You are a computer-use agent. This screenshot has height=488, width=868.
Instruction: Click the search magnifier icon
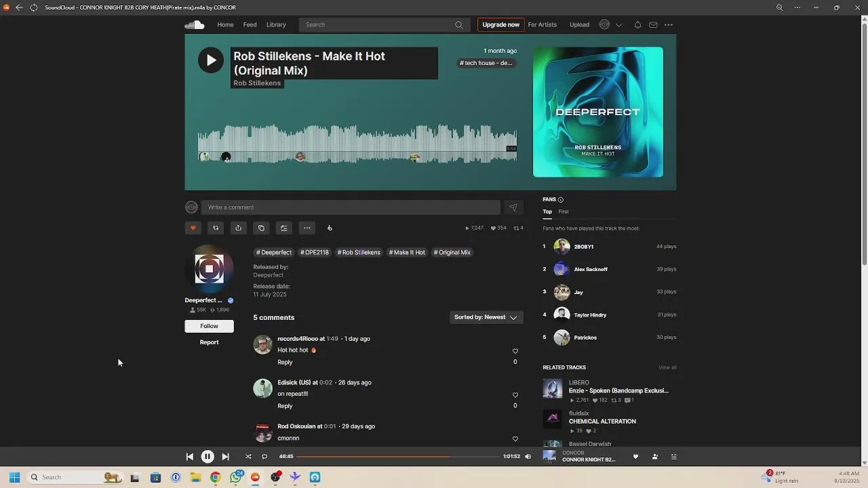pos(459,25)
